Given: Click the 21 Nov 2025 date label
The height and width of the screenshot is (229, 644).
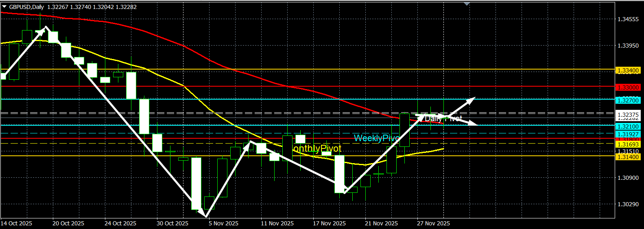Looking at the screenshot, I should click(381, 223).
